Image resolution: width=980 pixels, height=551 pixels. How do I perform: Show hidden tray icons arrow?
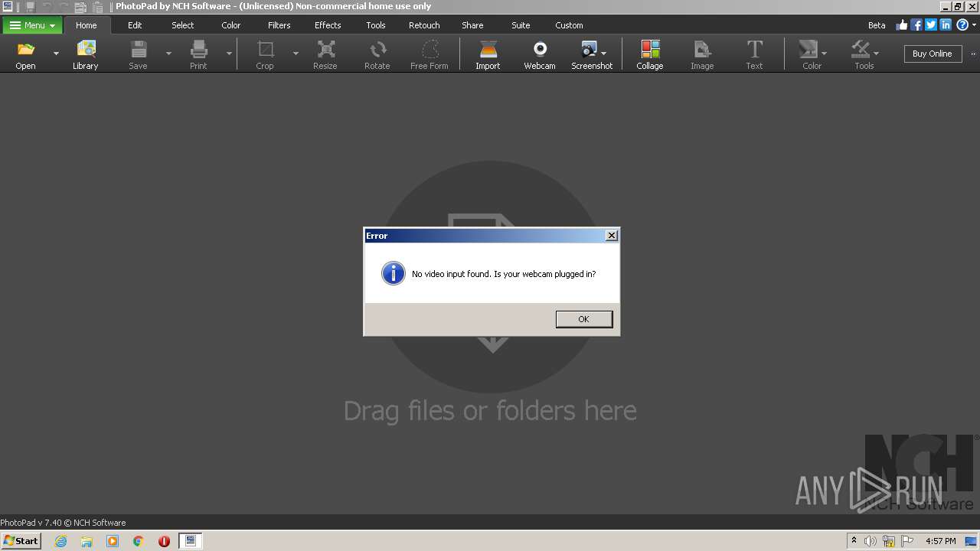(854, 541)
